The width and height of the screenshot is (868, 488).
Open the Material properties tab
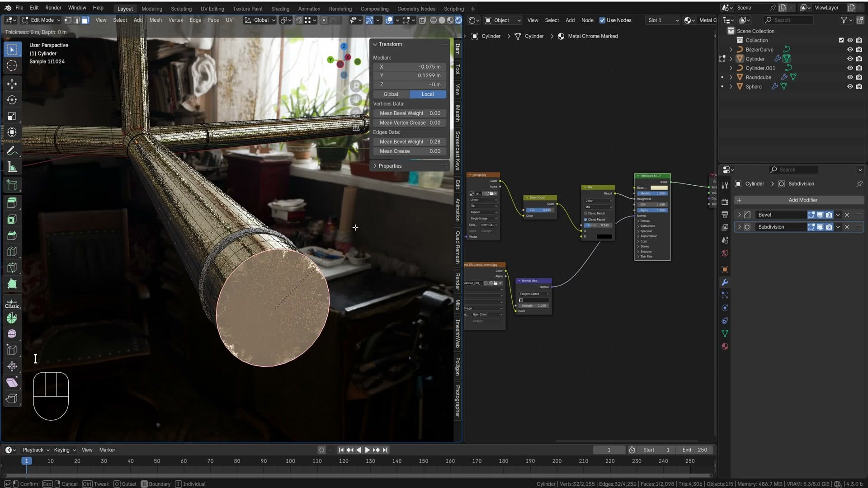[x=725, y=347]
